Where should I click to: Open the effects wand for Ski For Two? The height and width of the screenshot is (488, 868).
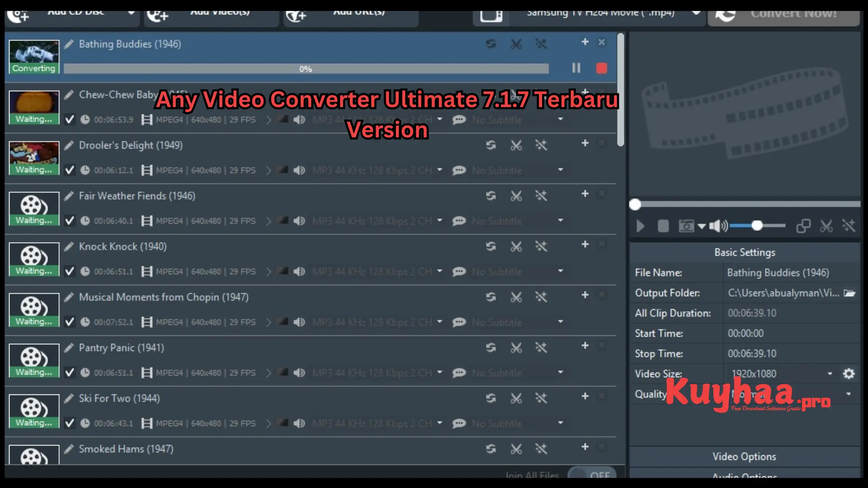[541, 398]
